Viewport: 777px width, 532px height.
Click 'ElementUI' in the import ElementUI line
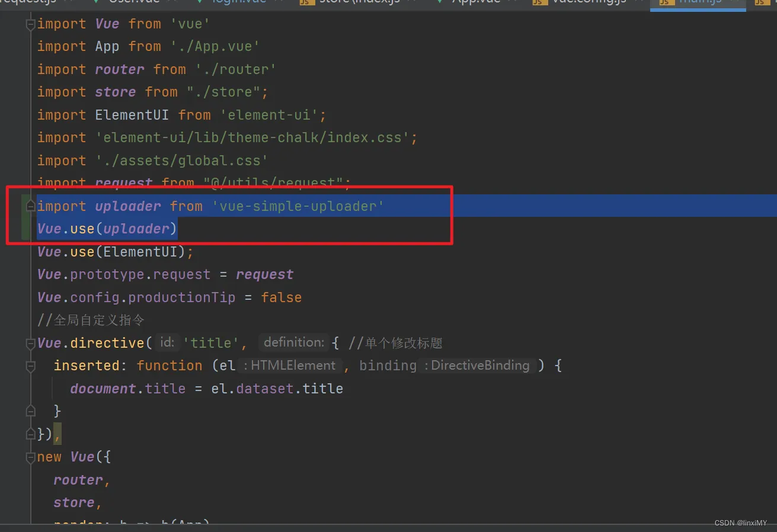pos(132,115)
